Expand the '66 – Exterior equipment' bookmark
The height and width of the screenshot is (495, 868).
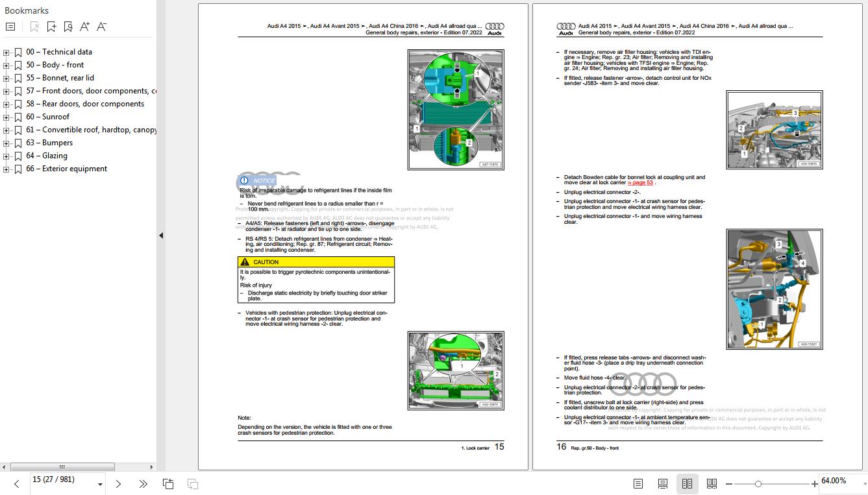pyautogui.click(x=6, y=169)
